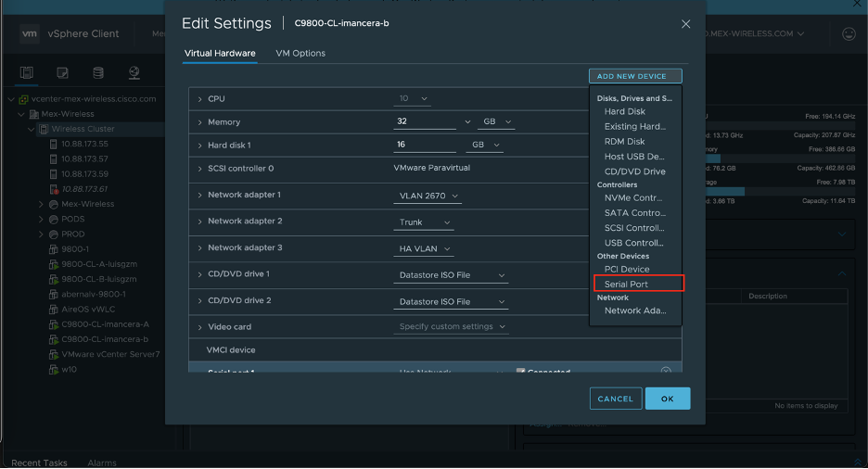Screen dimensions: 868x469
Task: Open the Networking view icon
Action: point(134,72)
